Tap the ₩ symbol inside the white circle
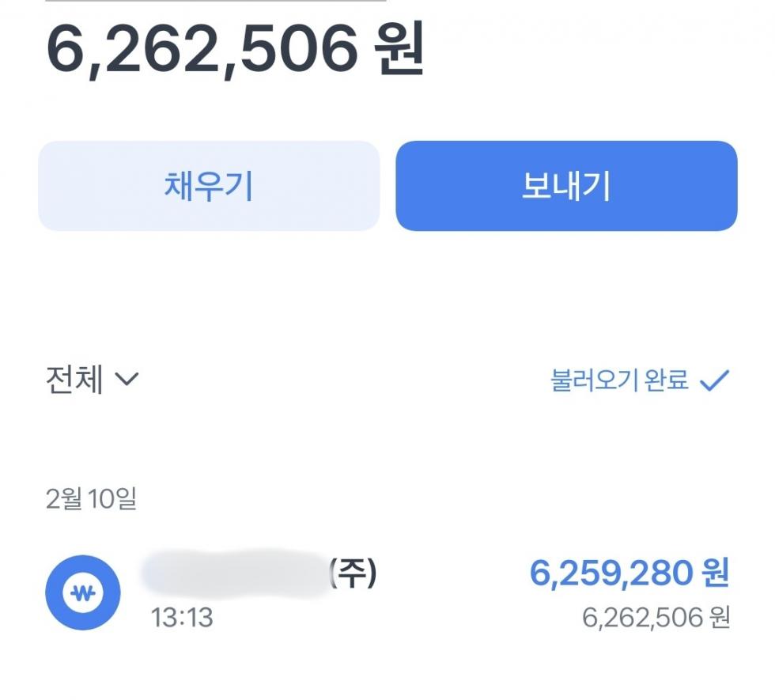Screen dimensions: 775x700 click(x=82, y=592)
